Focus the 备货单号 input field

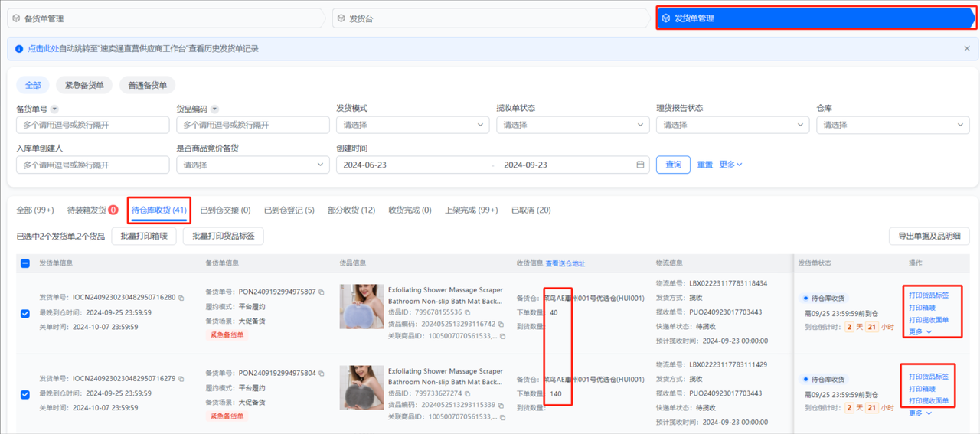(93, 125)
